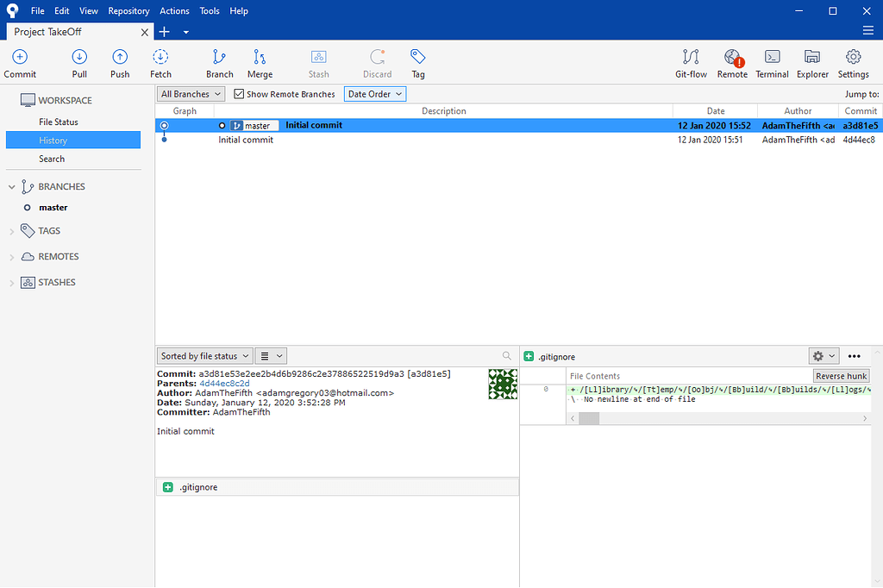Open the View menu

coord(89,10)
